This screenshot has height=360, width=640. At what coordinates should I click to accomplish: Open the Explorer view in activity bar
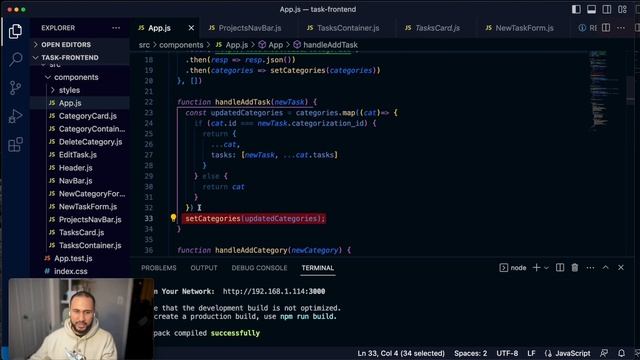pyautogui.click(x=15, y=31)
